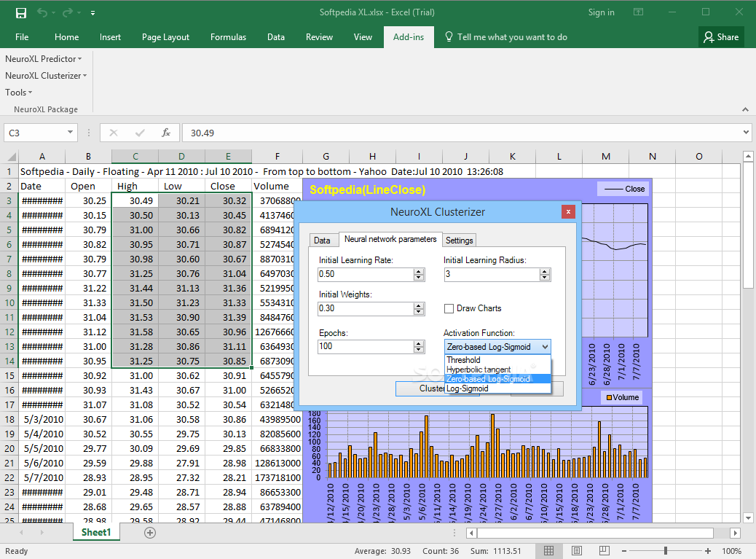This screenshot has width=756, height=559.
Task: Decrease Epochs value with down arrow
Action: pyautogui.click(x=419, y=350)
